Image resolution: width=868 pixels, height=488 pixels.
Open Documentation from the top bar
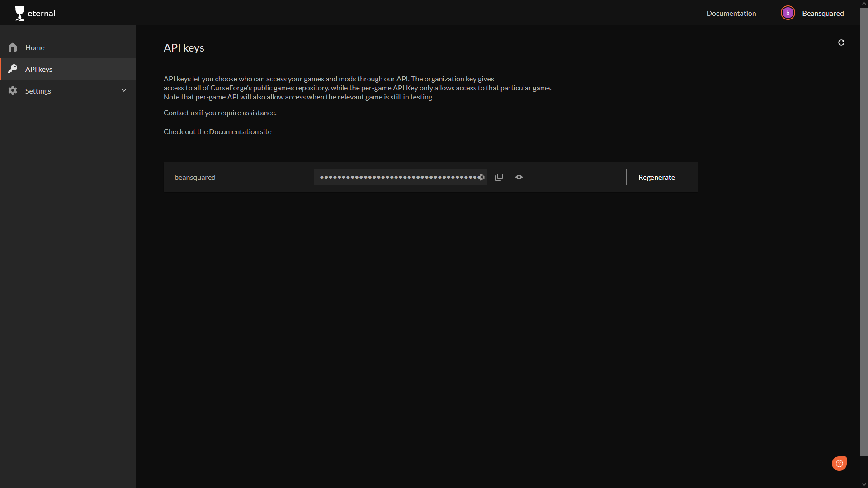tap(731, 13)
